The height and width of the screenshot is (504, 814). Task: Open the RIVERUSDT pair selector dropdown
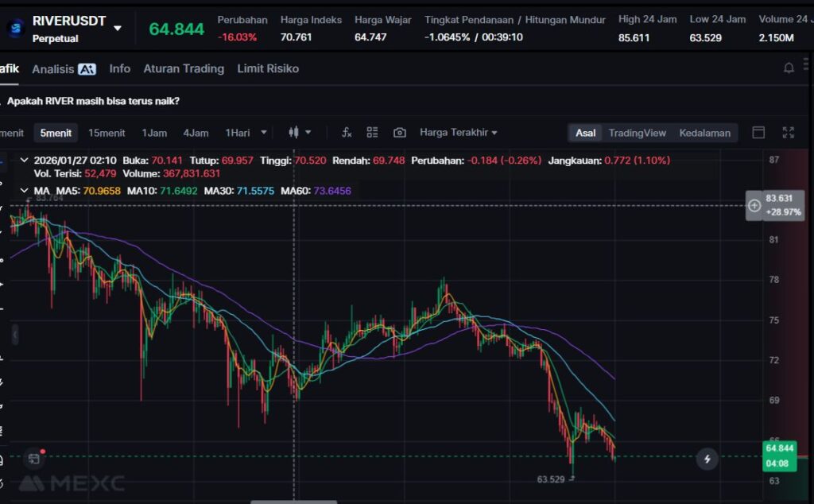click(118, 28)
